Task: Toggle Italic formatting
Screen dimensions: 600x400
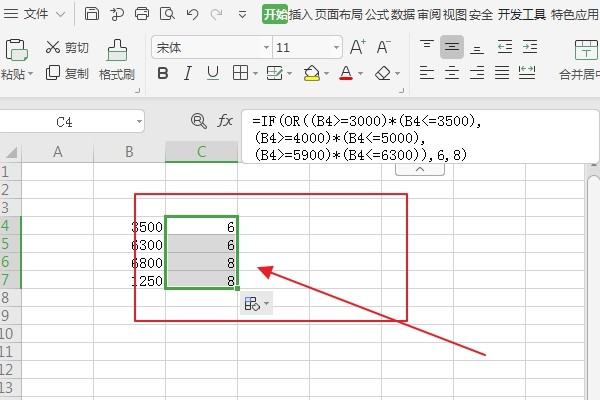Action: click(x=188, y=73)
